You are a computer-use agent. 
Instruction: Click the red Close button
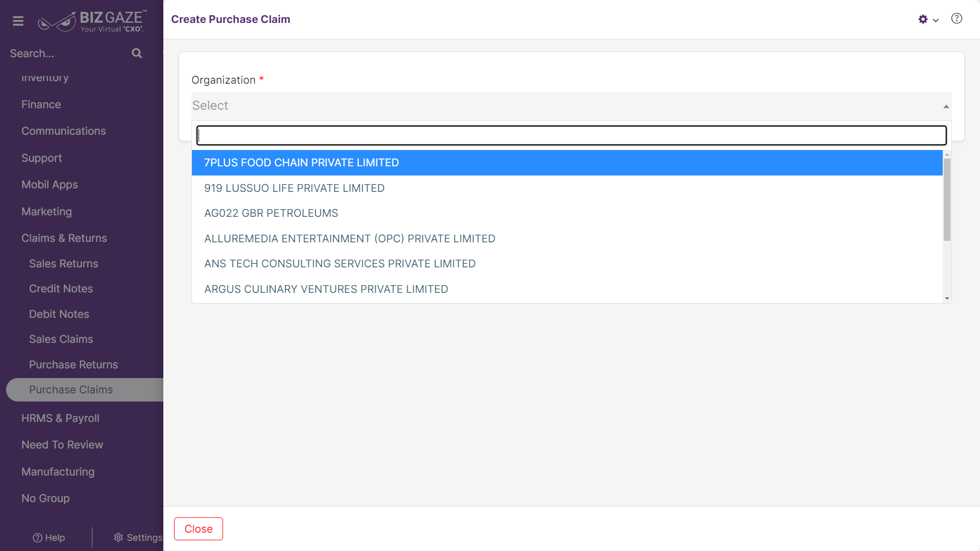pyautogui.click(x=199, y=529)
